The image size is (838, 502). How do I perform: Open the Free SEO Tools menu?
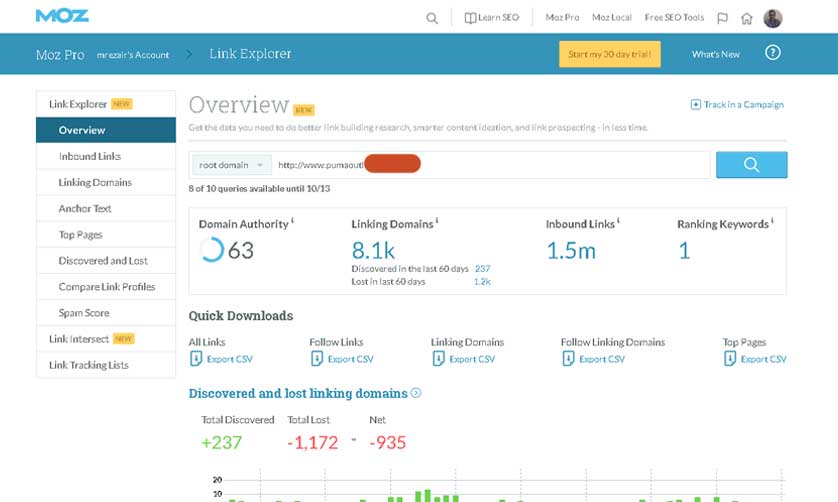coord(674,18)
